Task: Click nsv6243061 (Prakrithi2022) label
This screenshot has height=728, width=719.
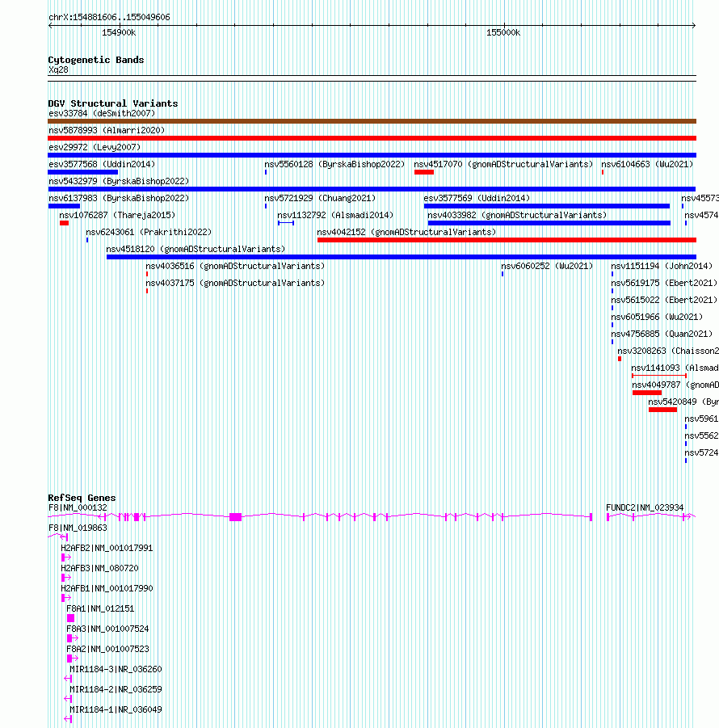Action: [x=149, y=232]
